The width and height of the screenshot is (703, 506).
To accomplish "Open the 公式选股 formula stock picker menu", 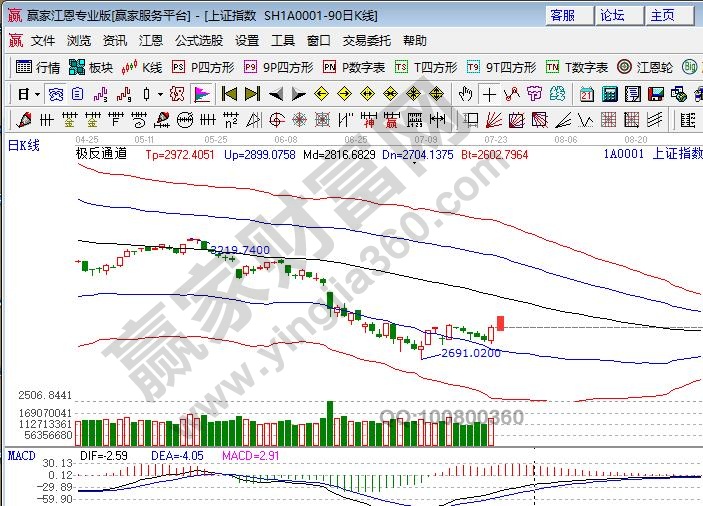I will pyautogui.click(x=199, y=41).
